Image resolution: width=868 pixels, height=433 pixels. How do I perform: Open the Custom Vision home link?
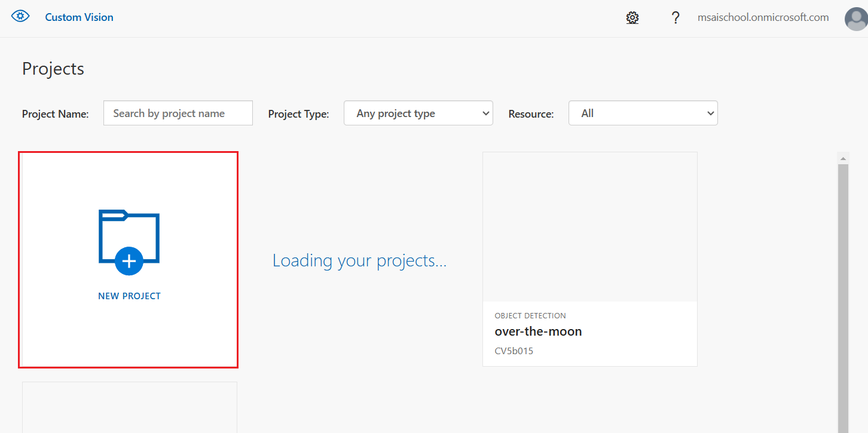pyautogui.click(x=79, y=17)
